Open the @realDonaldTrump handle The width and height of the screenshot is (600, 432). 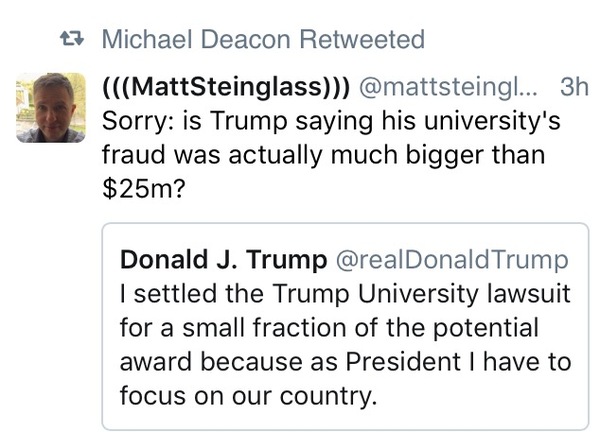(x=451, y=261)
